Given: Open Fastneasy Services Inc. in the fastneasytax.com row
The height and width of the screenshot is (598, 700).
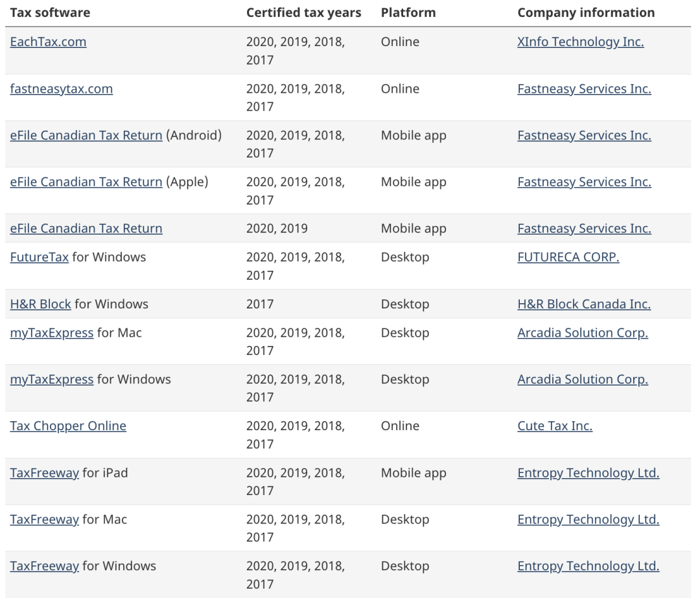Looking at the screenshot, I should 583,89.
